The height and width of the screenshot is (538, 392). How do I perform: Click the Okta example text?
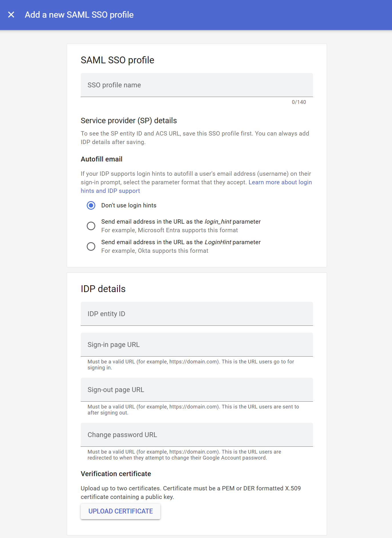point(155,251)
